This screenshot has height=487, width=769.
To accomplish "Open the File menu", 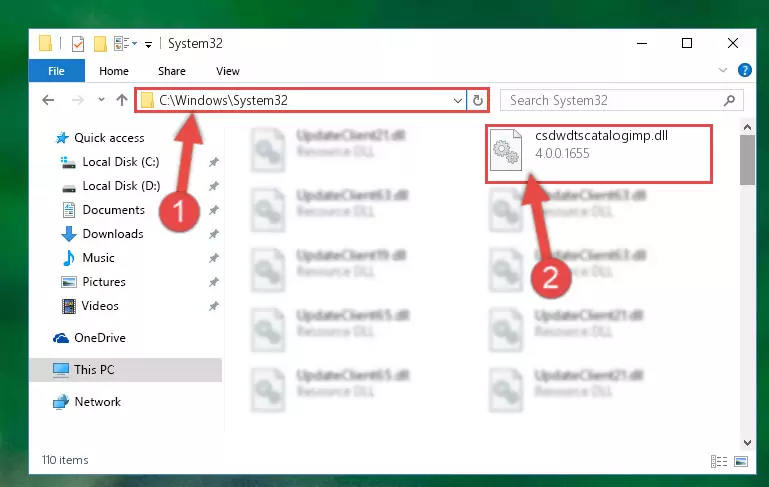I will 56,71.
